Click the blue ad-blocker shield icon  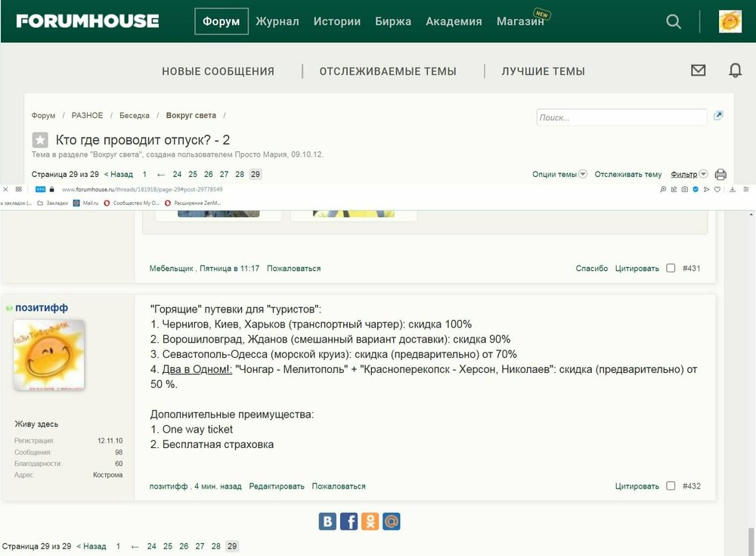[696, 189]
